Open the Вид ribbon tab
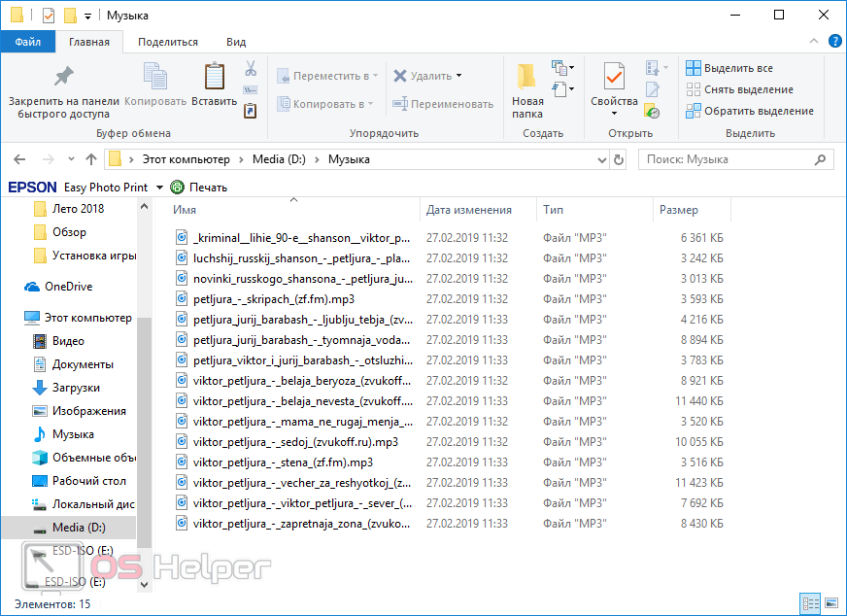847x616 pixels. [236, 42]
